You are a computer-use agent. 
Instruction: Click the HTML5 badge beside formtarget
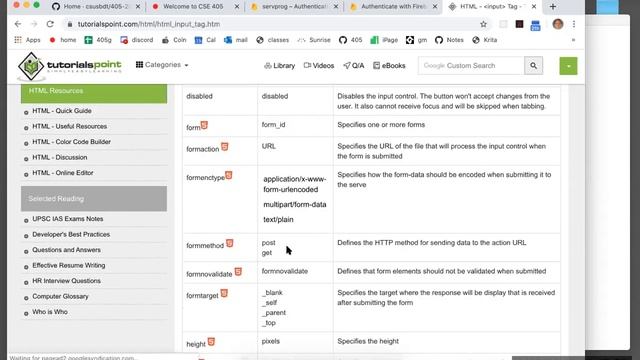coord(224,293)
